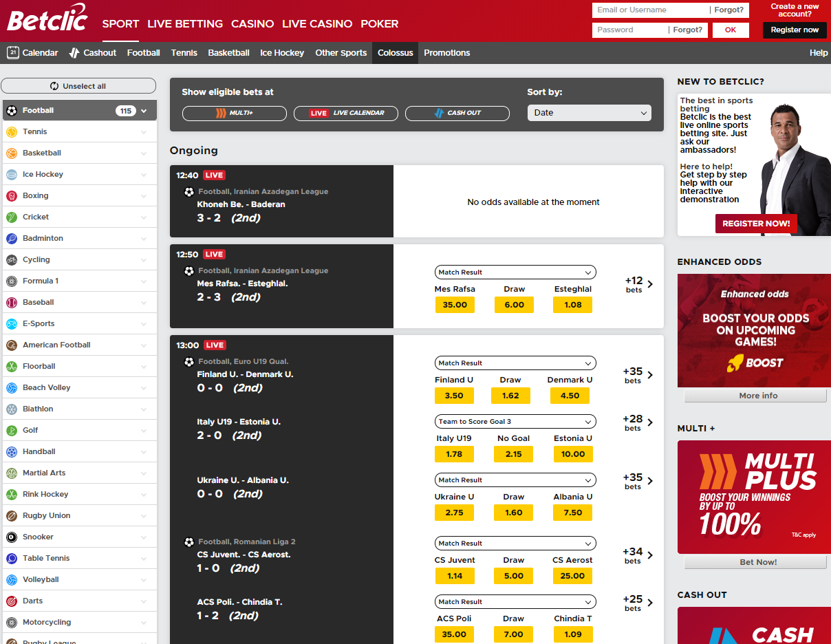Viewport: 831px width, 644px height.
Task: Select the Handball icon in sidebar
Action: pos(12,451)
